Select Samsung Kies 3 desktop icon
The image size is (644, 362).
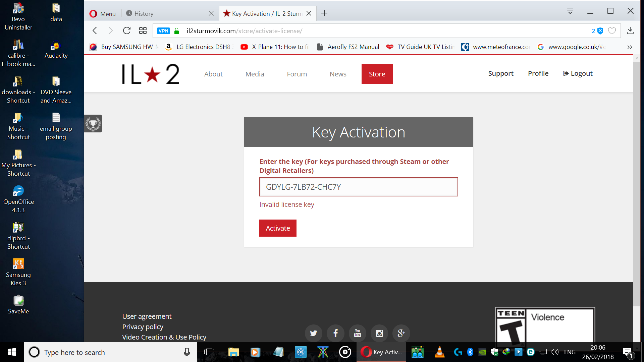[x=18, y=272]
